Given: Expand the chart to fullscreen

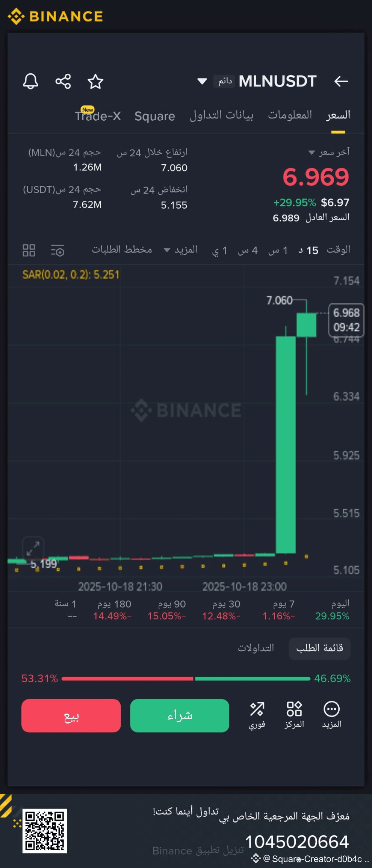Looking at the screenshot, I should 33,548.
